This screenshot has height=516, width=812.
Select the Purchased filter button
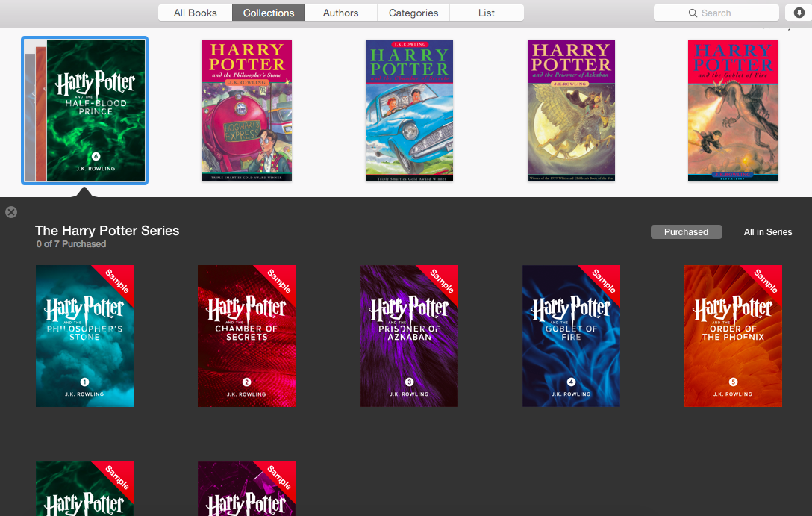686,232
